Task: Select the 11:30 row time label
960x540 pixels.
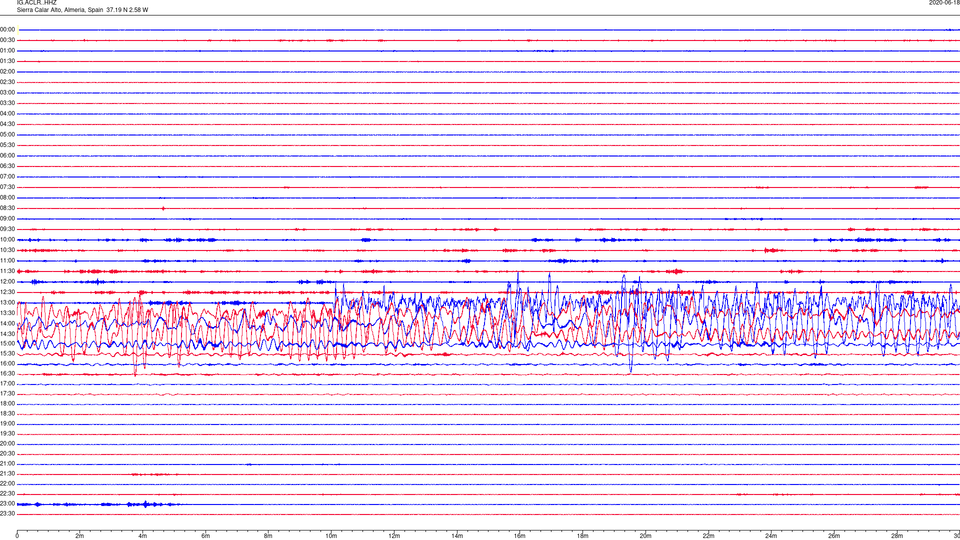Action: pos(7,271)
